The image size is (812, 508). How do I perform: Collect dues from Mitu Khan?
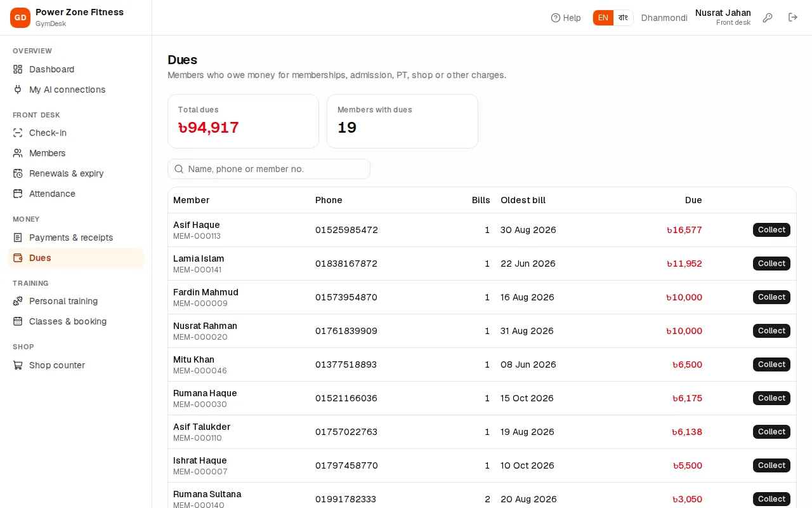(771, 364)
